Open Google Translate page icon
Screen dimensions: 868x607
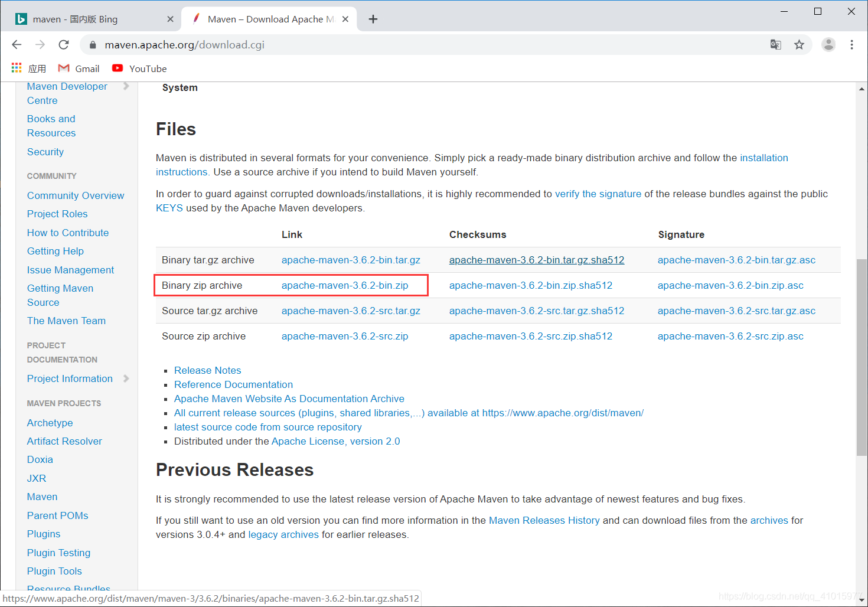point(776,45)
